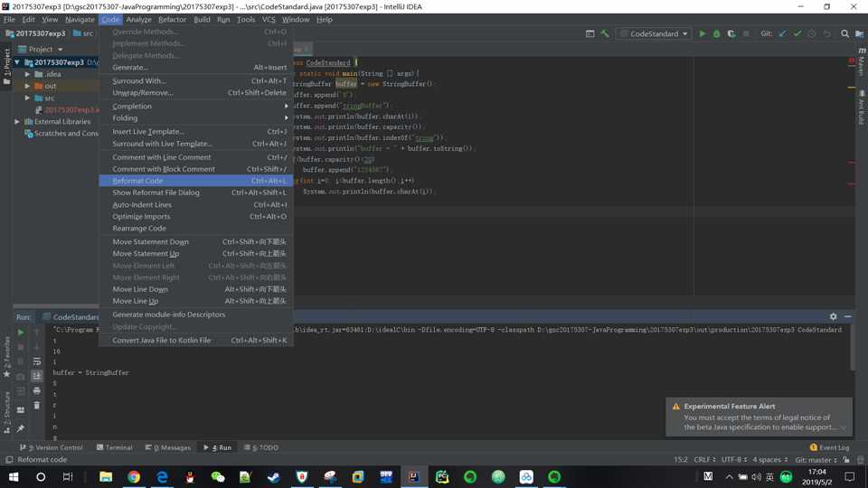Select Auto-Indent Lines in the Code menu

(195, 205)
